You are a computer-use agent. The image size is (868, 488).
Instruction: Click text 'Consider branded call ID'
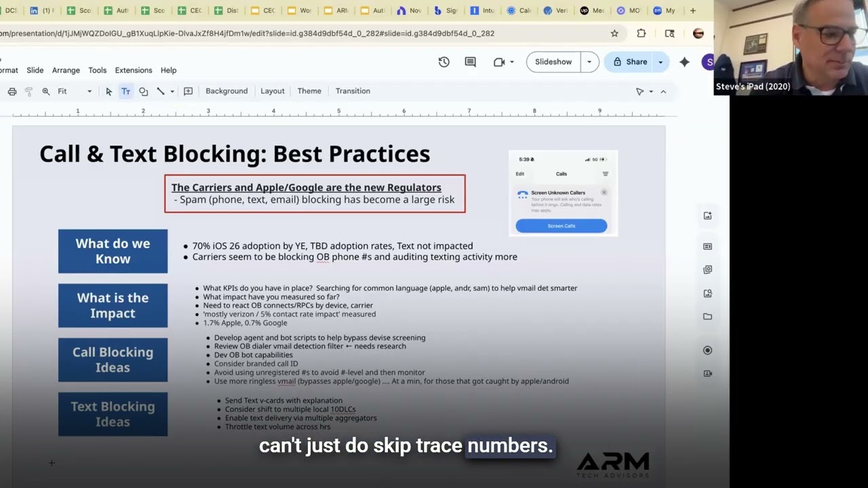[x=256, y=364]
